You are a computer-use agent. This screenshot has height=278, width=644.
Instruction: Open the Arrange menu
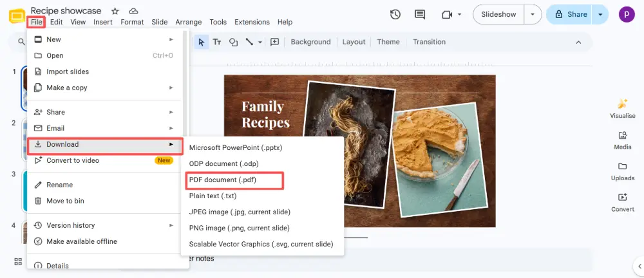click(x=189, y=22)
